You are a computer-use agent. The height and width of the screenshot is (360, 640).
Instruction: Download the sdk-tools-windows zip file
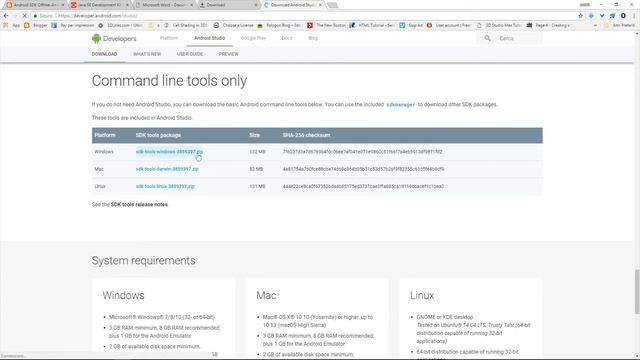pos(169,151)
